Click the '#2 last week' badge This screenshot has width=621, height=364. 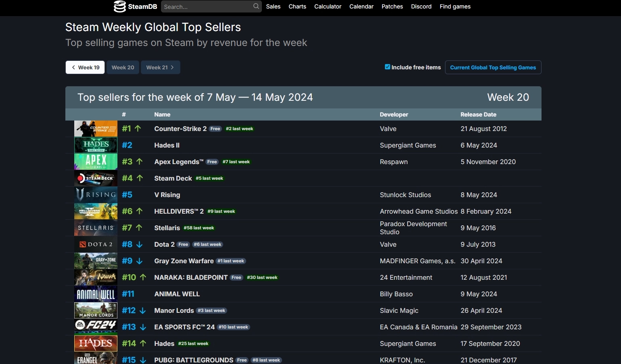(x=240, y=129)
